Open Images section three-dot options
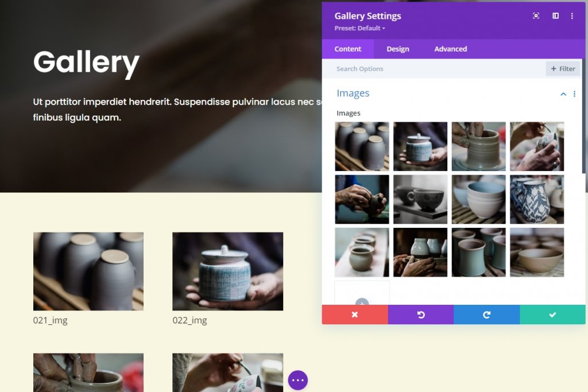The image size is (588, 392). [574, 94]
